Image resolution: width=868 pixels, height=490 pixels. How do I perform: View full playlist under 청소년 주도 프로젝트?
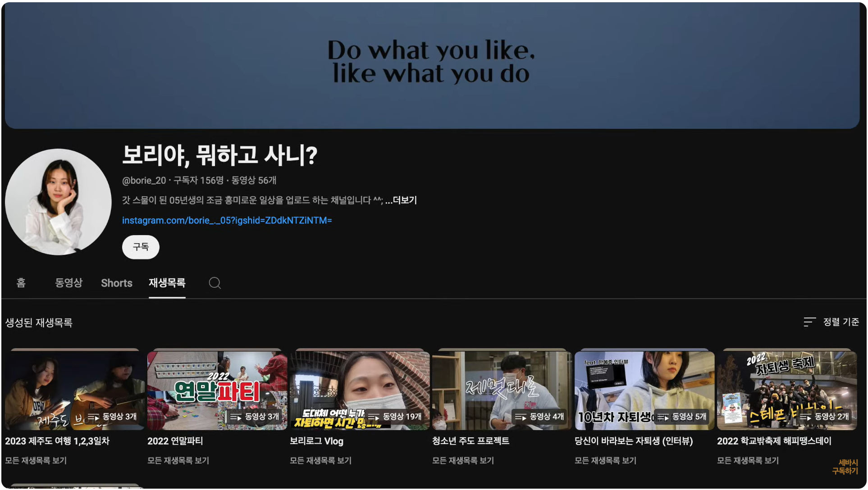[463, 461]
